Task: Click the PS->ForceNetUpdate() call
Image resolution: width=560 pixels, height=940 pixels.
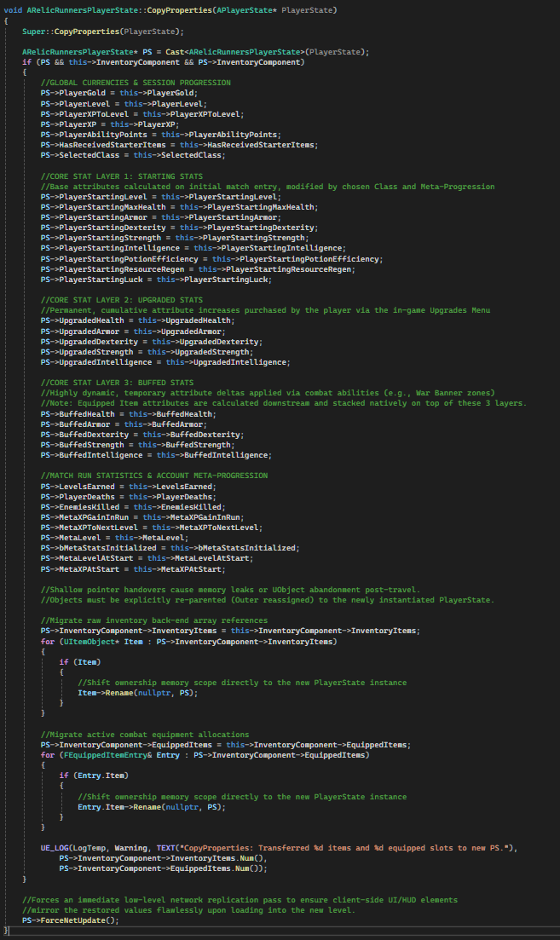Action: [71, 920]
